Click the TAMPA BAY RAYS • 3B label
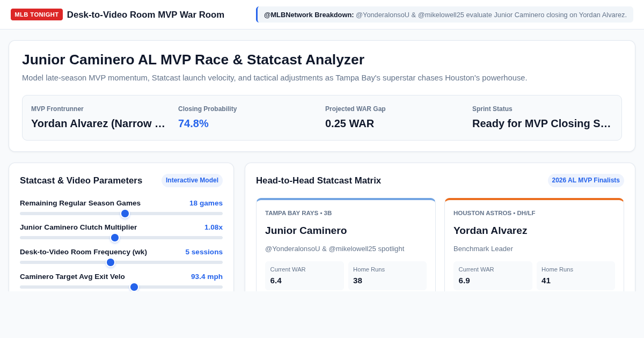The image size is (644, 338). (x=298, y=213)
